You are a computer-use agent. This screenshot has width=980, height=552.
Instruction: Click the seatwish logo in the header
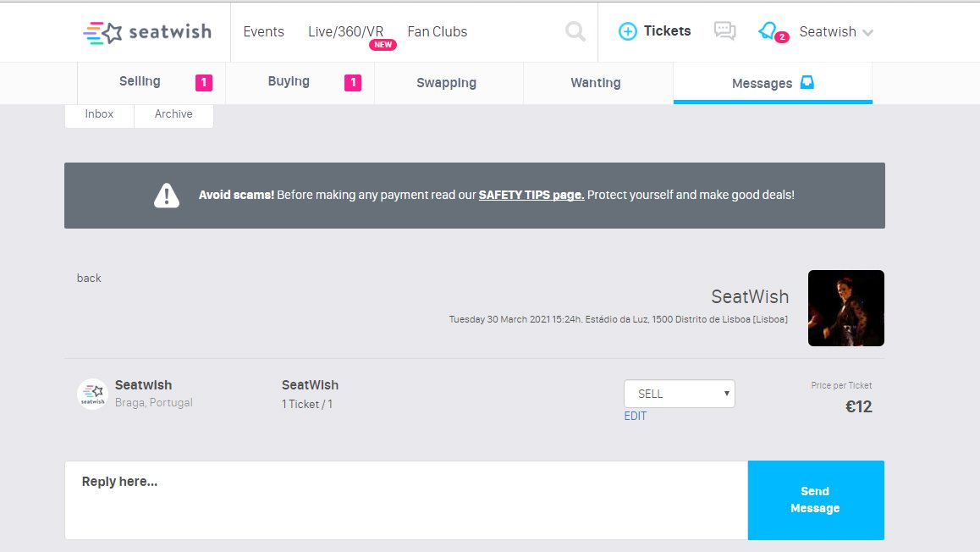(x=147, y=32)
